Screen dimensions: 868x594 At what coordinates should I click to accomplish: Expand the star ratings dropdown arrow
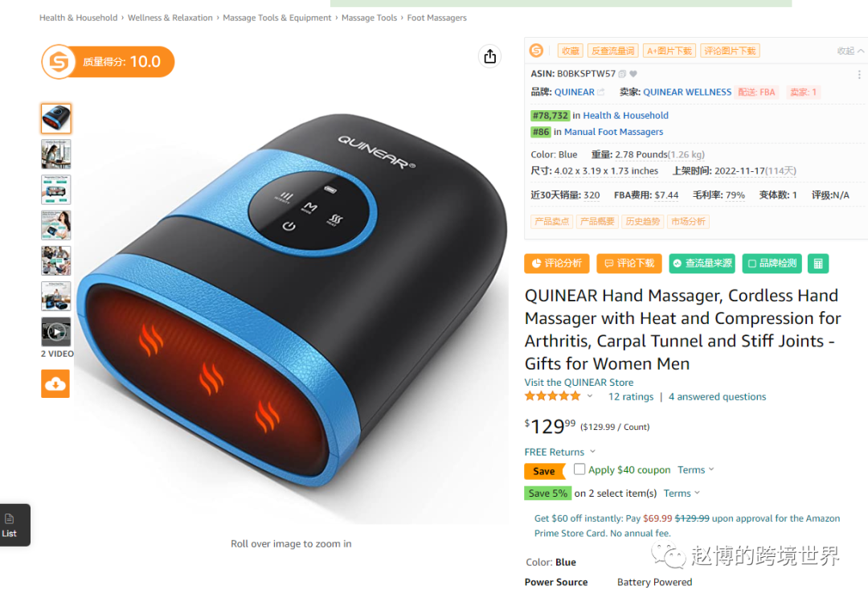tap(590, 395)
